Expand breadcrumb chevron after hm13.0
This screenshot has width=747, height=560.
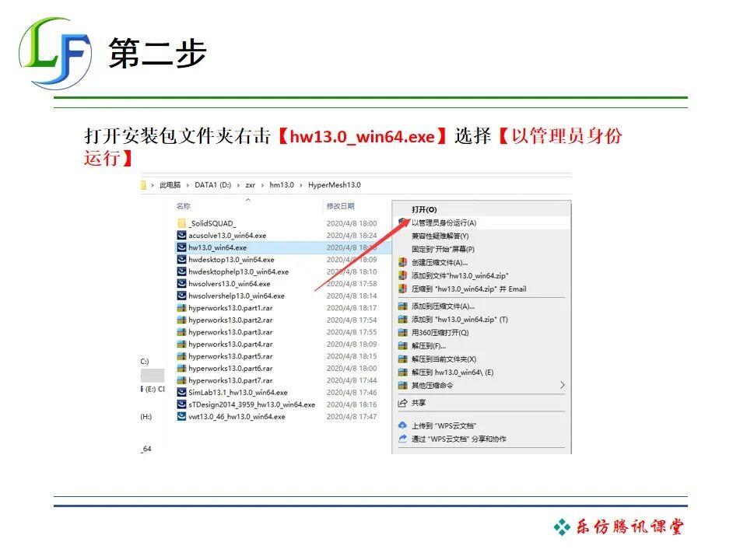coord(301,185)
